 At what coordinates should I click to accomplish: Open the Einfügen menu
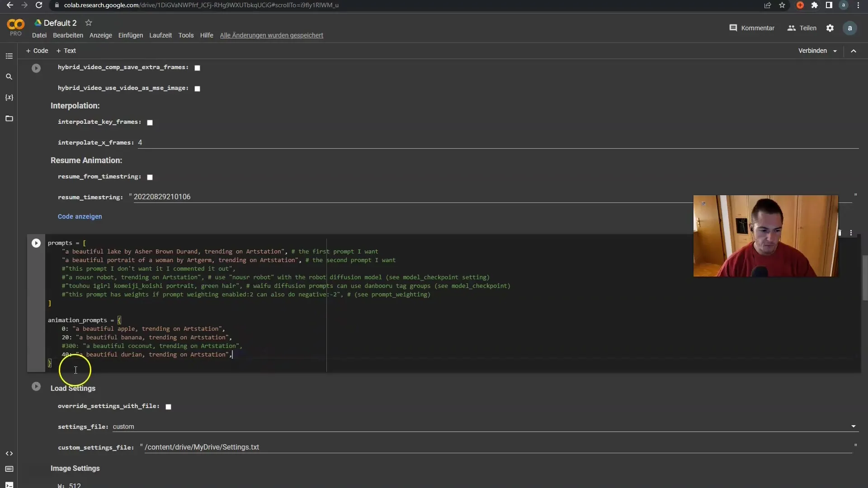(131, 35)
